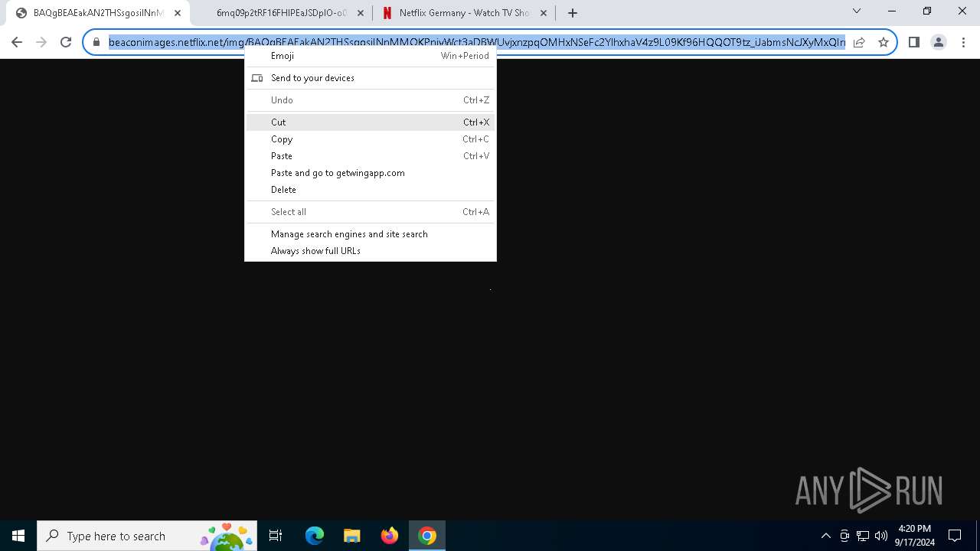This screenshot has width=980, height=551.
Task: Close the first BAQgBEAEakAN2 tab
Action: click(178, 13)
